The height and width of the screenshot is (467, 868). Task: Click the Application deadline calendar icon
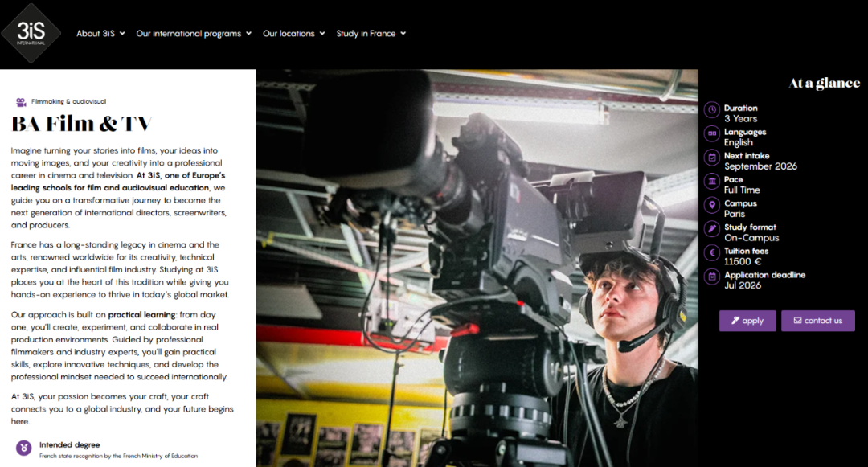click(711, 277)
